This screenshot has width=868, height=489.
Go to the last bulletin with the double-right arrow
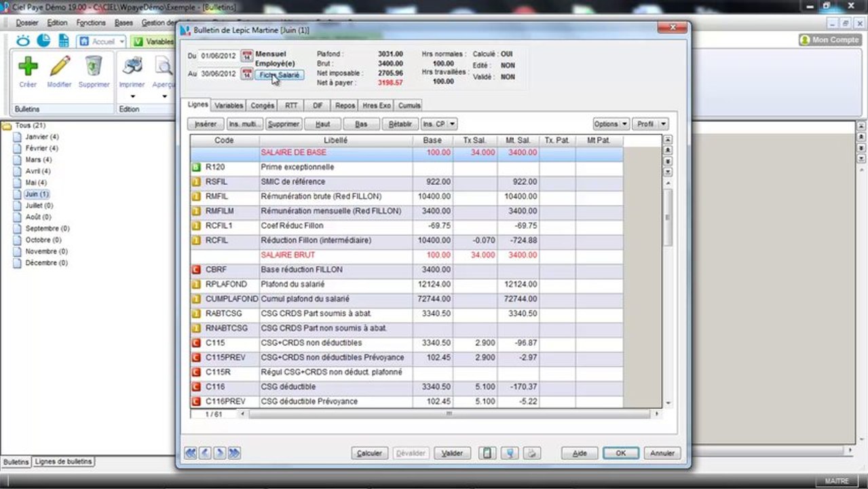[x=234, y=453]
